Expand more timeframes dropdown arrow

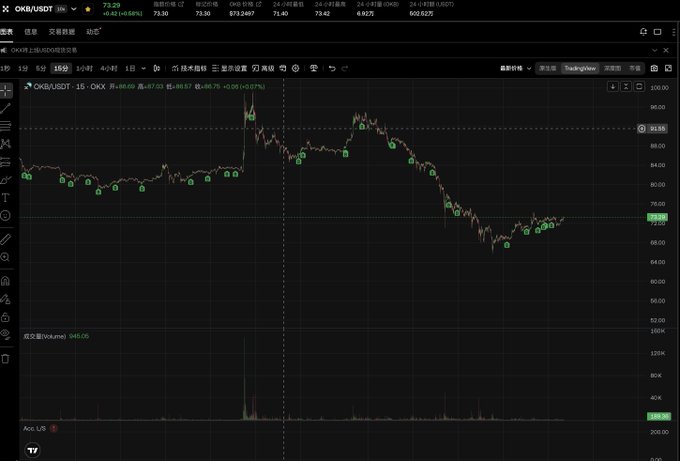click(x=144, y=69)
